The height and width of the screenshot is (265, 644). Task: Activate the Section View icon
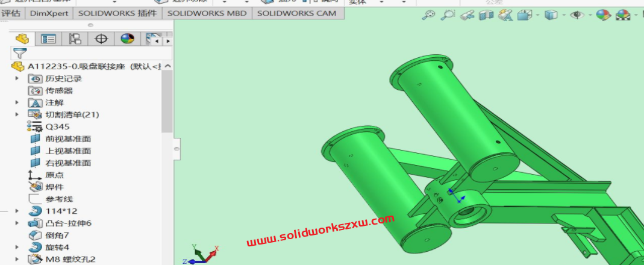pyautogui.click(x=486, y=16)
